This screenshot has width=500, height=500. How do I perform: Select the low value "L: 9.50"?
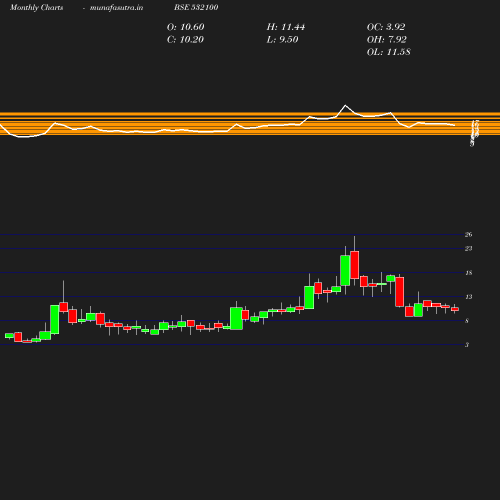click(x=282, y=40)
